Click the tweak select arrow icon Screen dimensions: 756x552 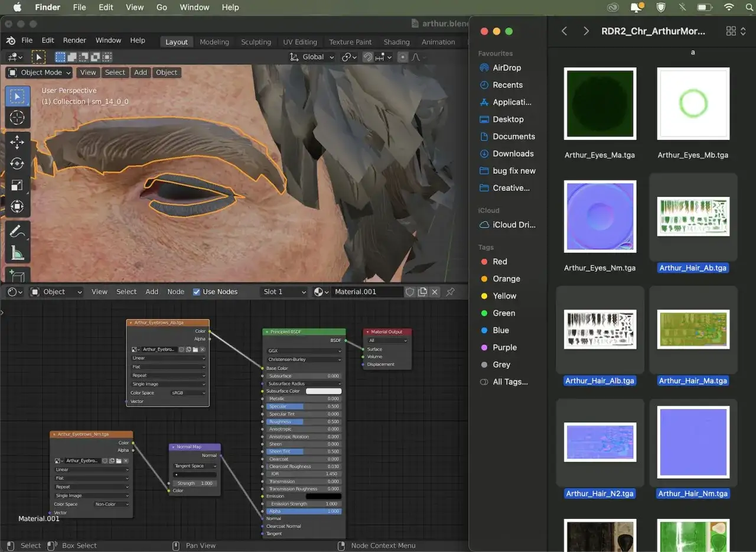(x=38, y=57)
